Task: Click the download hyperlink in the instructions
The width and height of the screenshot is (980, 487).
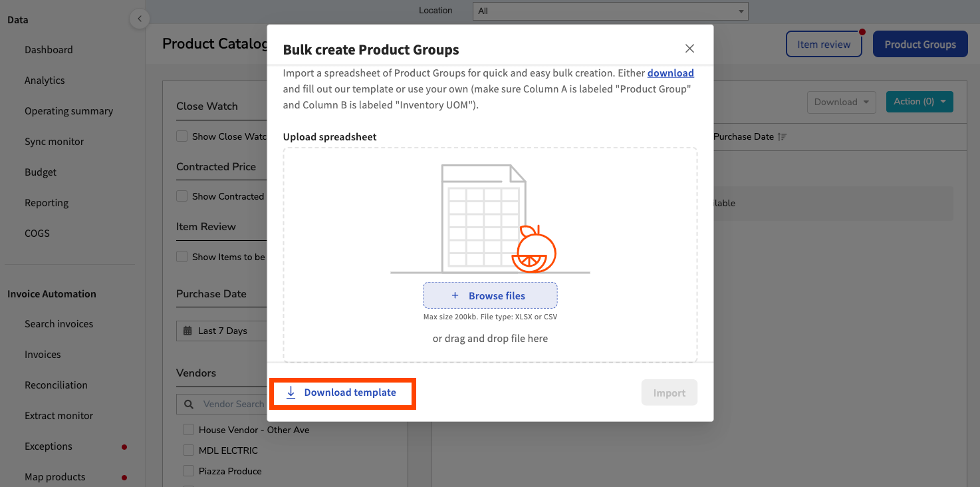Action: [670, 73]
